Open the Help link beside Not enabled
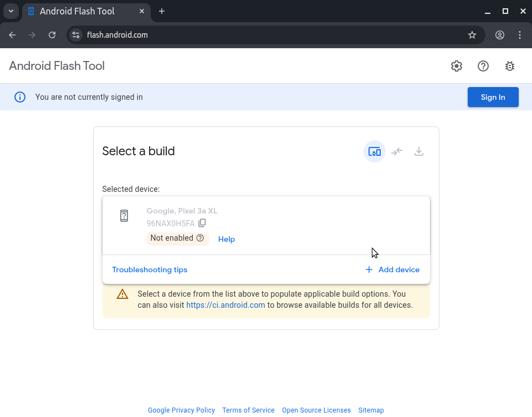 click(227, 239)
